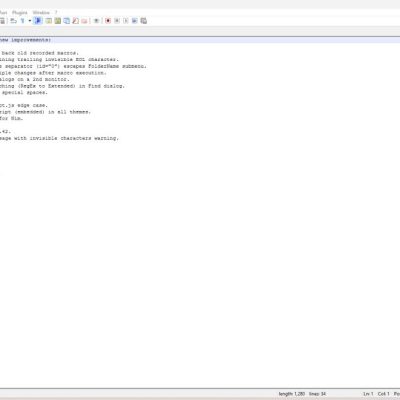Open the Folder as Workspace icon
This screenshot has height=400, width=400.
click(x=84, y=21)
